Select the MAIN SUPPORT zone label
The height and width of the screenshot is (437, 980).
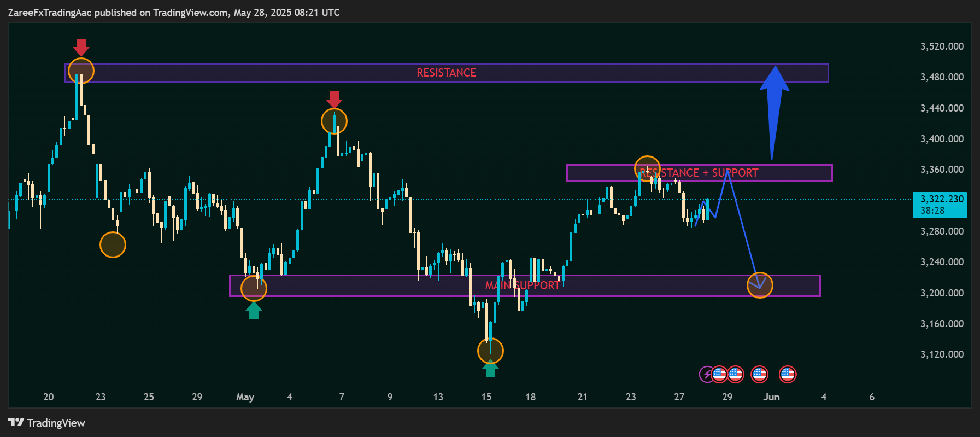[x=523, y=285]
